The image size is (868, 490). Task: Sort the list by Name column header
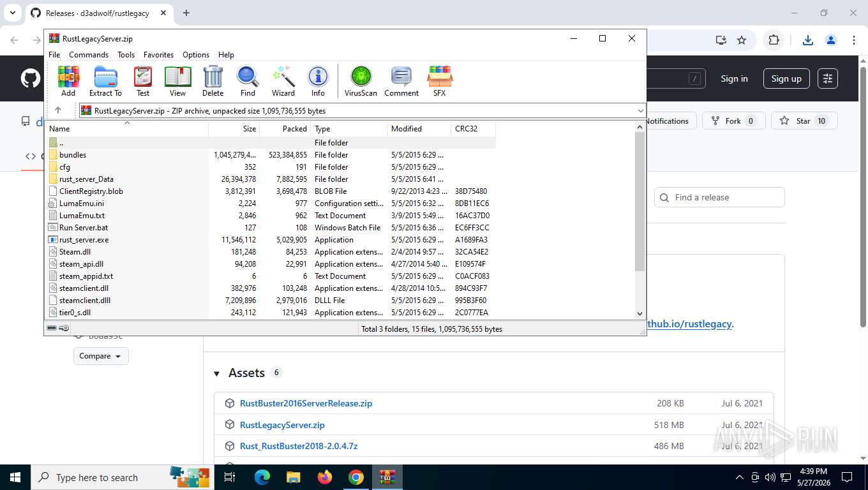point(127,128)
